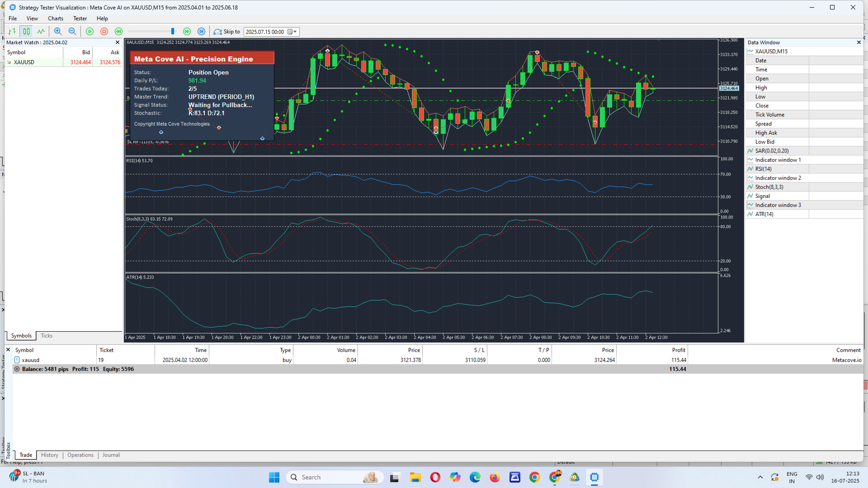Screen dimensions: 868x488
Task: Stop the strategy test
Action: tap(104, 32)
